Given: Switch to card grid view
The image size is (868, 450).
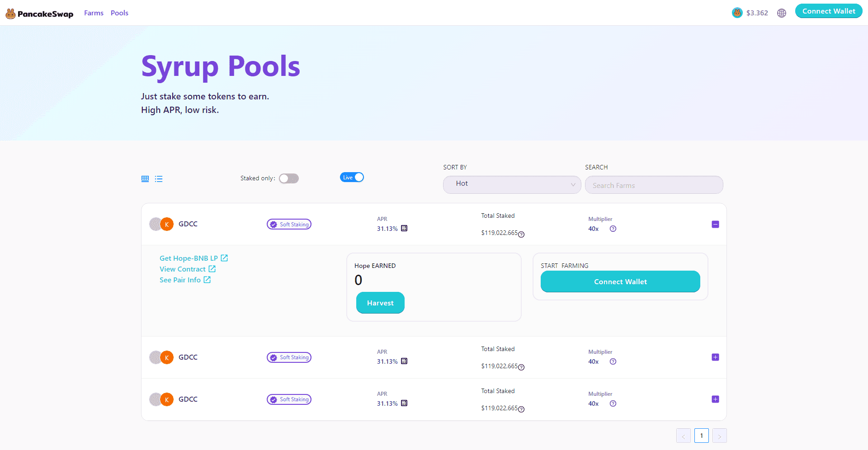Looking at the screenshot, I should tap(145, 179).
